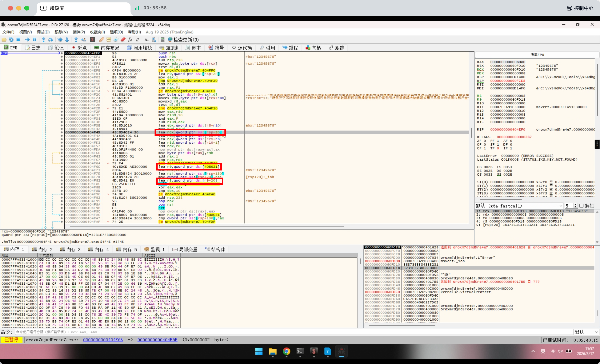Follow the 0000000000404F6A status bar link
This screenshot has width=600, height=364.
point(103,340)
